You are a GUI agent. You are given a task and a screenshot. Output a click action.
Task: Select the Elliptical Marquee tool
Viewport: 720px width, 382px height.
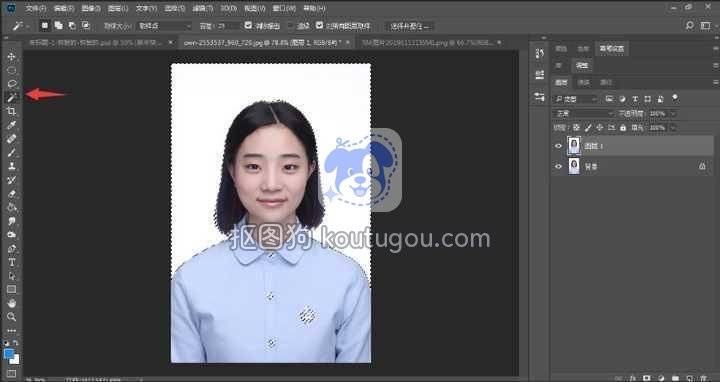coord(11,70)
